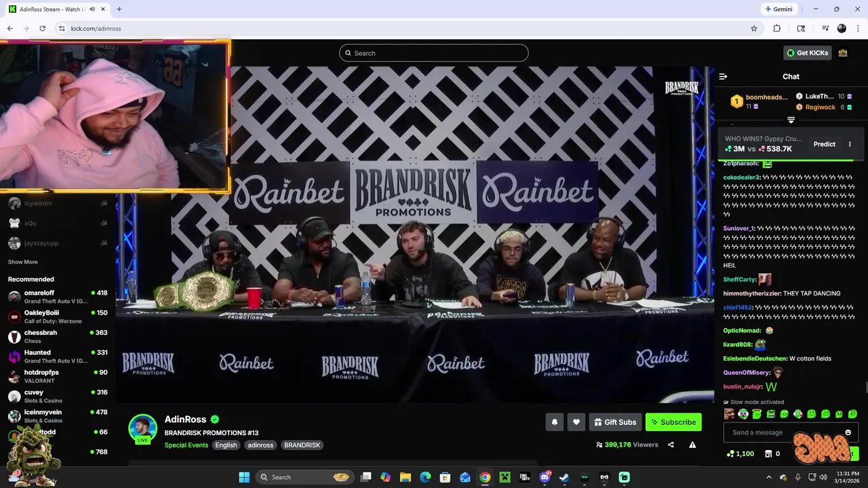Click the Kick site search box
868x488 pixels.
click(x=434, y=53)
